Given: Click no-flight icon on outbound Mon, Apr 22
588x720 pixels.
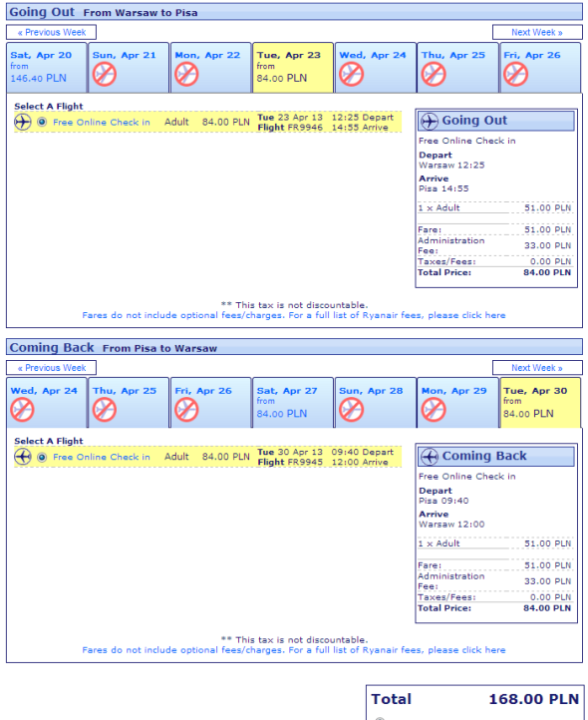Looking at the screenshot, I should [186, 75].
